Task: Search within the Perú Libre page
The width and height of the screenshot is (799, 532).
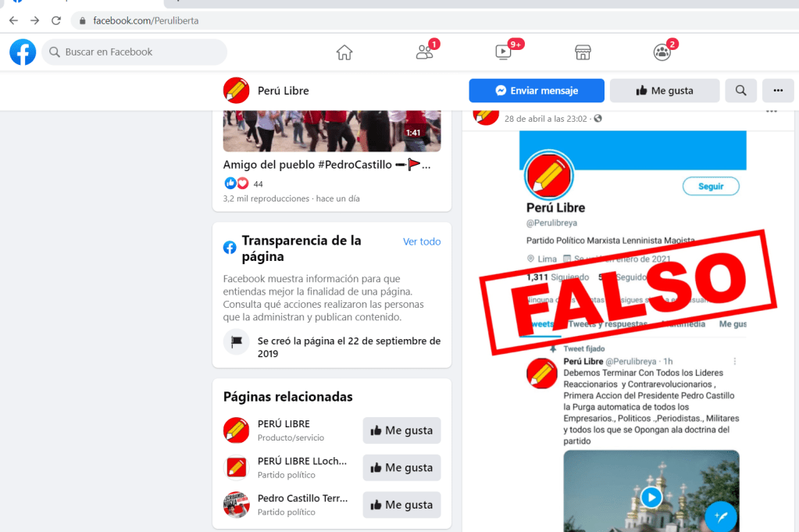Action: (741, 91)
